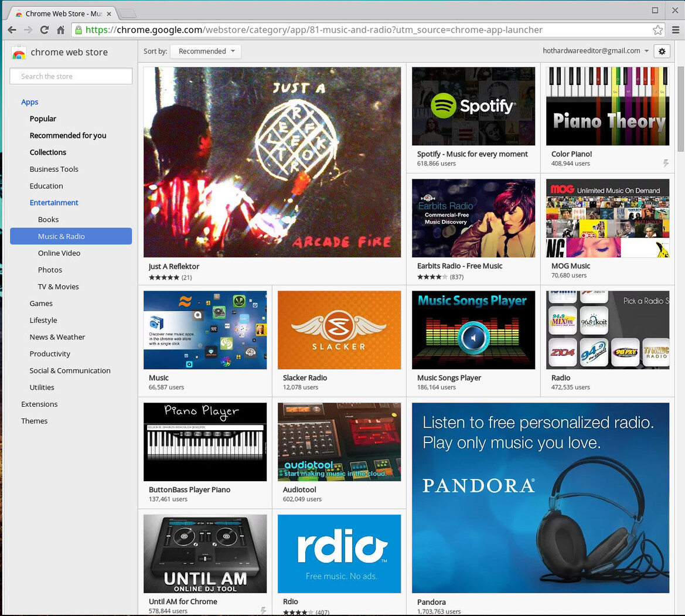Open the Photos subcategory
The width and height of the screenshot is (685, 616).
(x=50, y=270)
